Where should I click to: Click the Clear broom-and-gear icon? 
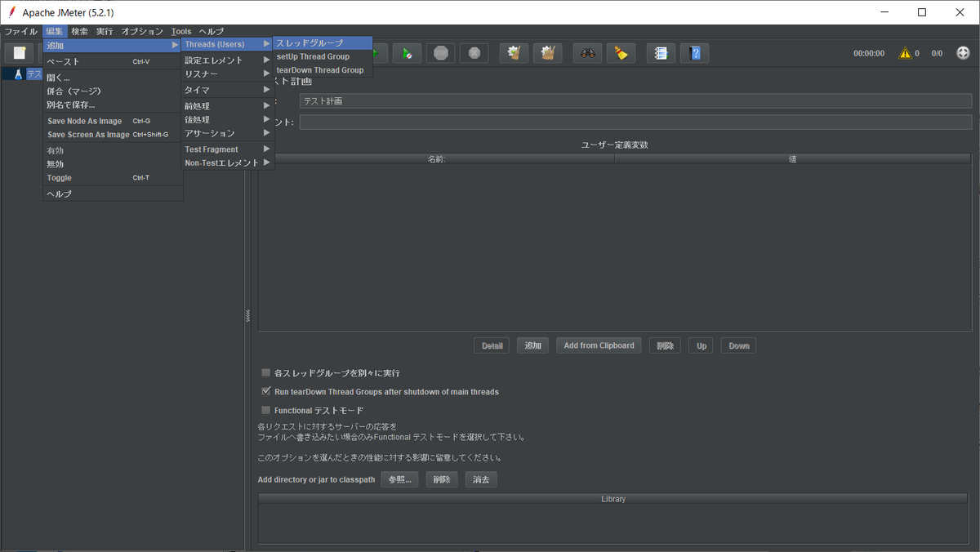[514, 53]
